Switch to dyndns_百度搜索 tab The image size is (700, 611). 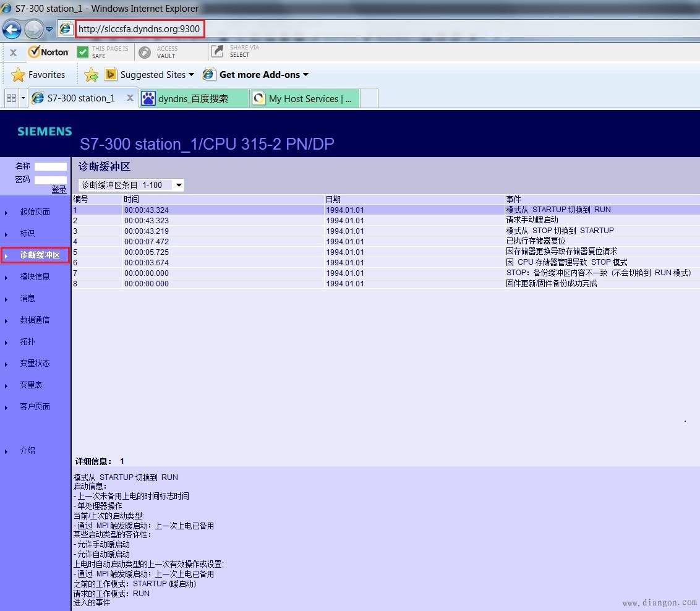(194, 98)
